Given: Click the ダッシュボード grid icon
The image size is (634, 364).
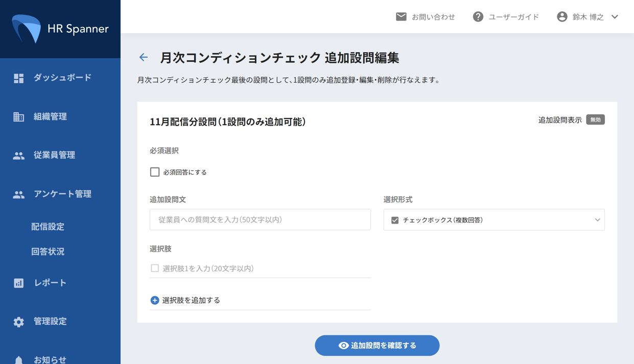Looking at the screenshot, I should tap(19, 78).
